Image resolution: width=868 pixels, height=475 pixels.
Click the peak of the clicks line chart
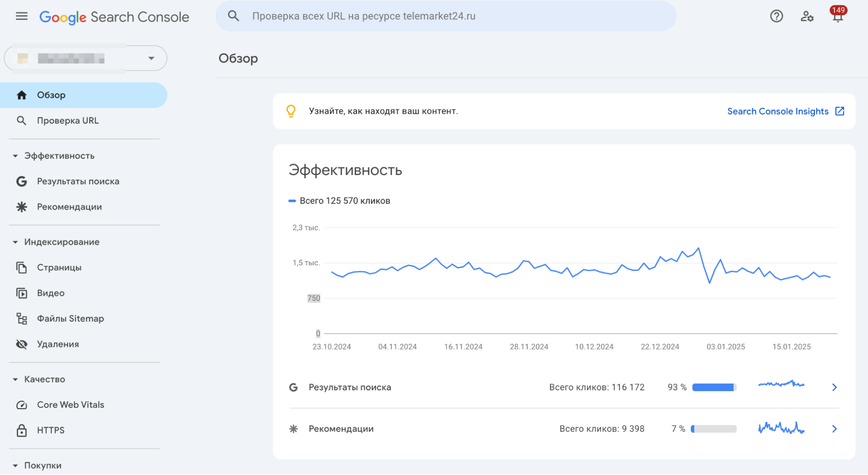[699, 248]
